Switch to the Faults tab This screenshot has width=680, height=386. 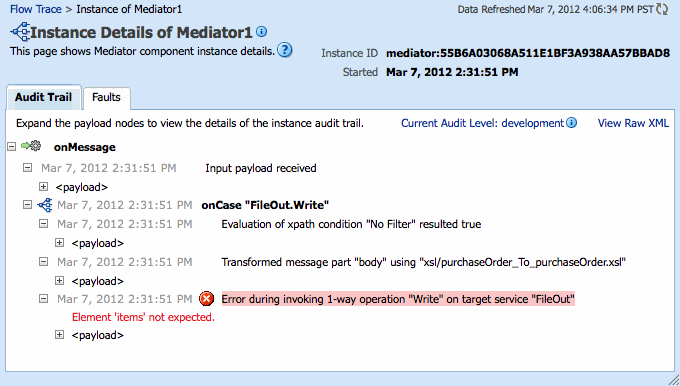pyautogui.click(x=106, y=97)
